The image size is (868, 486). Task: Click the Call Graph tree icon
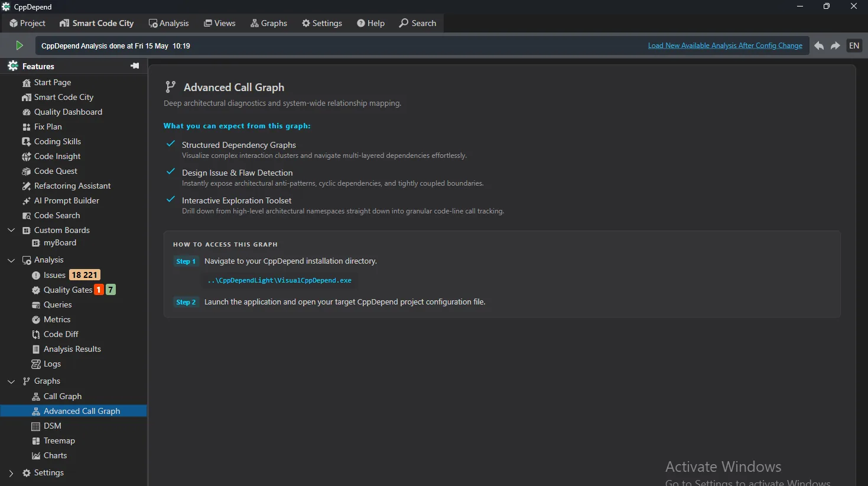pyautogui.click(x=36, y=397)
